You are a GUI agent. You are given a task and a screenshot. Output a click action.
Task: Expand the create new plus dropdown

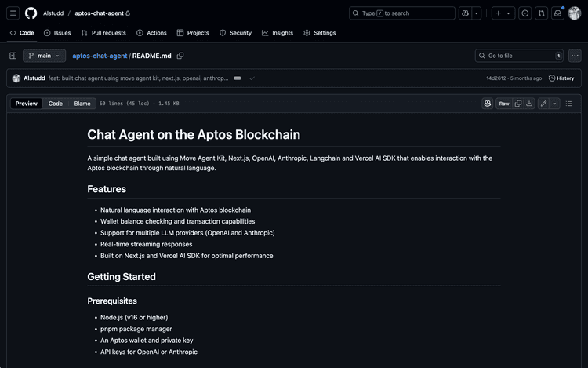[503, 13]
